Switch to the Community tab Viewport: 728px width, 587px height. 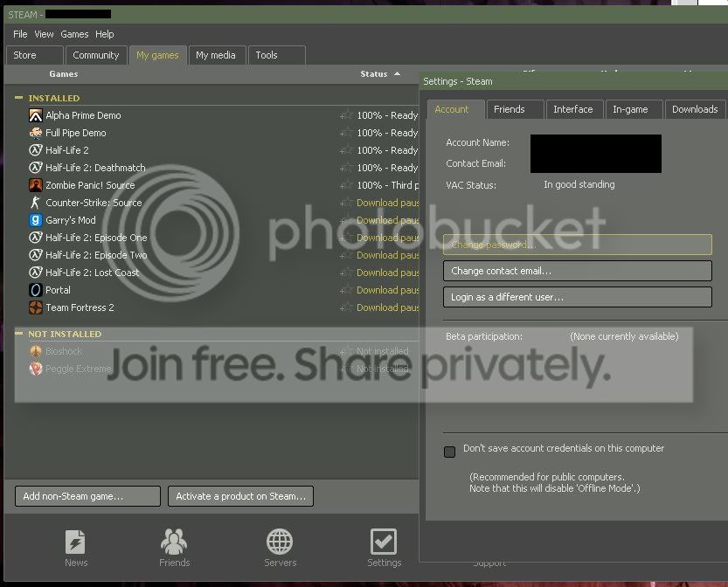pos(96,55)
